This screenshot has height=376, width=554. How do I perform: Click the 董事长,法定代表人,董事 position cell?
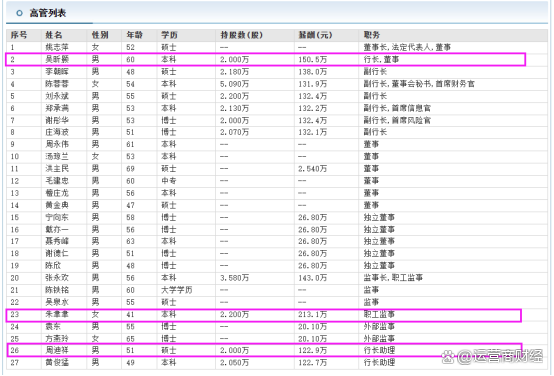point(407,47)
